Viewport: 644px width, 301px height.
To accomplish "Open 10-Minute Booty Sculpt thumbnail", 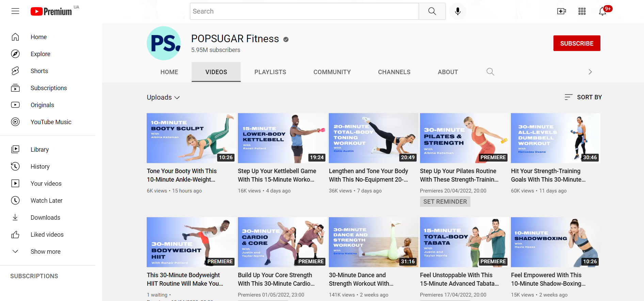I will click(191, 138).
